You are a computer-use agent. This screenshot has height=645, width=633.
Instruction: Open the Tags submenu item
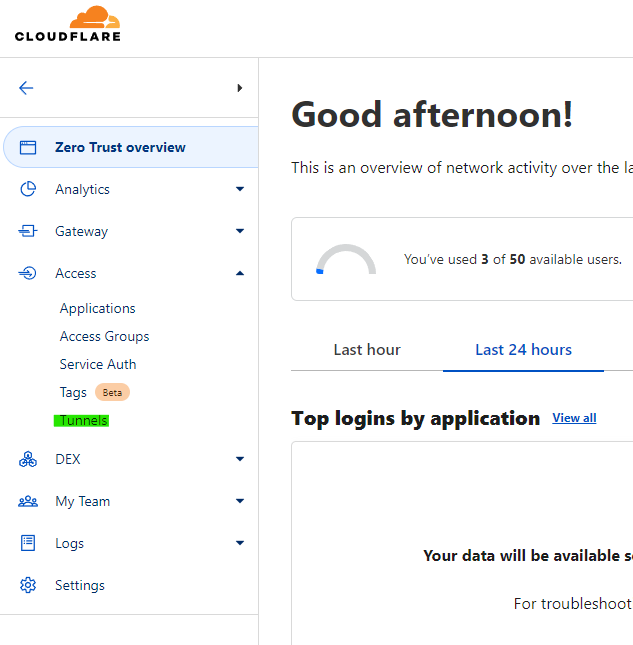pyautogui.click(x=73, y=392)
